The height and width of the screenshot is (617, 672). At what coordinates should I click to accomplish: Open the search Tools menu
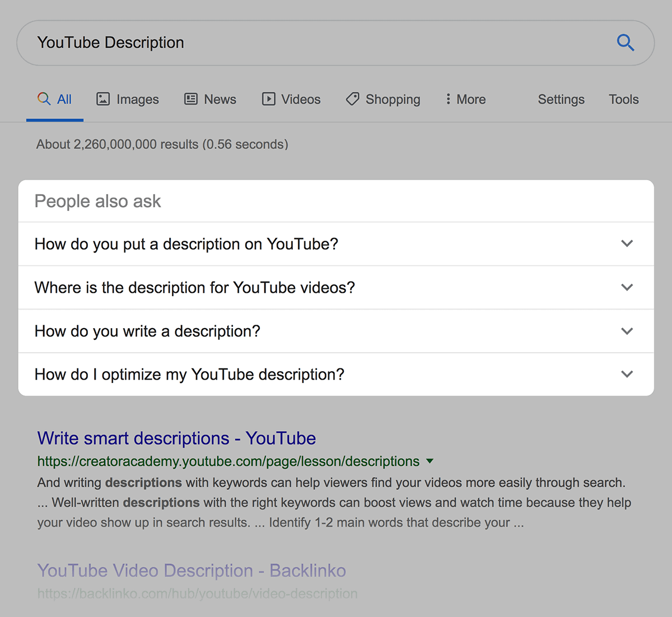click(x=624, y=100)
